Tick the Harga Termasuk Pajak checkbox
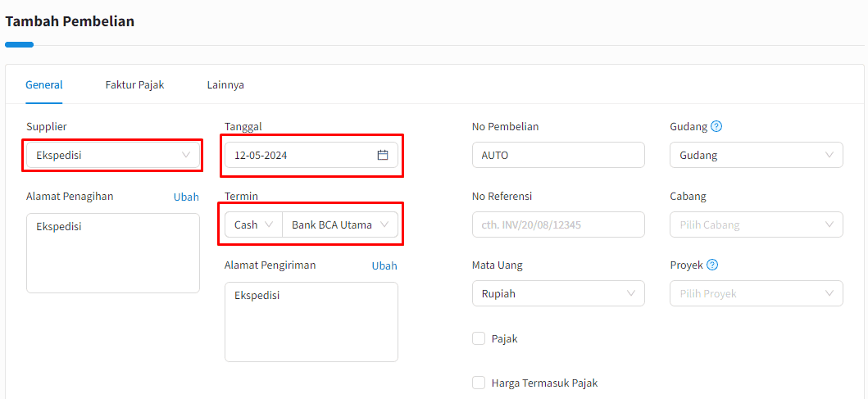Viewport: 868px width, 399px height. click(x=479, y=383)
